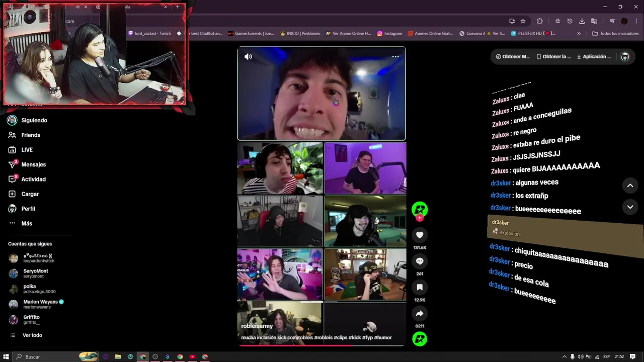Open the TikTok profile avatar at top right
The width and height of the screenshot is (644, 362).
pyautogui.click(x=625, y=57)
